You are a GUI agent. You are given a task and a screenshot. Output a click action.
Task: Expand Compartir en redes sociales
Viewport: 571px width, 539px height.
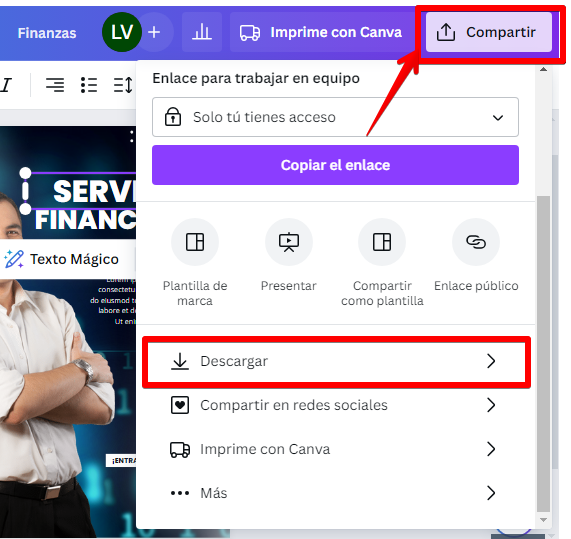(335, 405)
